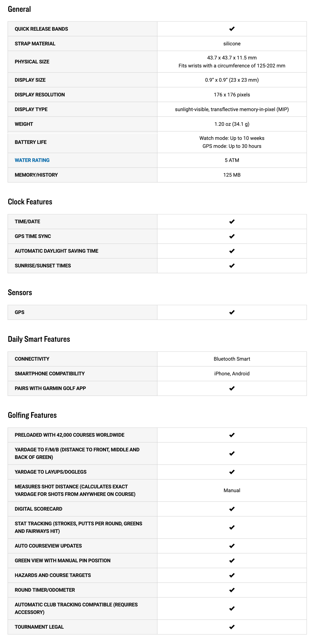
Task: Click the General section heading
Action: click(19, 9)
